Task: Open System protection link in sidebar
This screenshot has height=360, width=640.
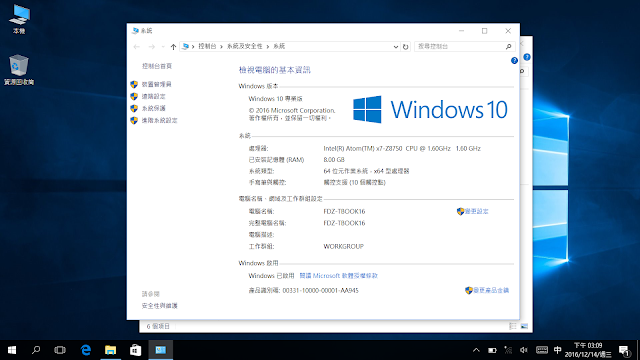Action: pos(153,108)
